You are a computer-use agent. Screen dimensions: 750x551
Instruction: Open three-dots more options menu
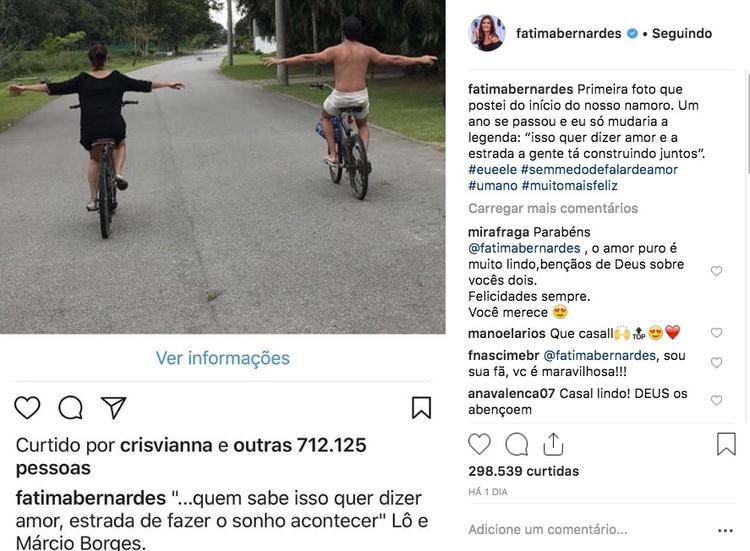725,530
